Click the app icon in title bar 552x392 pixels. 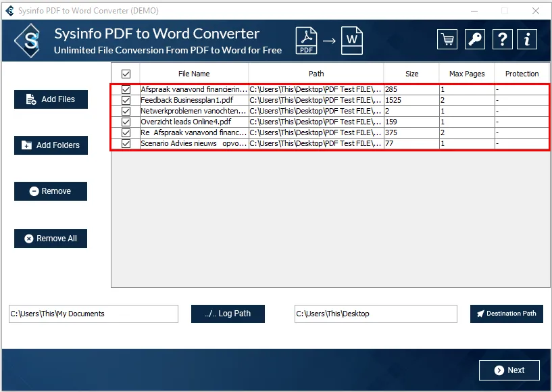[9, 11]
